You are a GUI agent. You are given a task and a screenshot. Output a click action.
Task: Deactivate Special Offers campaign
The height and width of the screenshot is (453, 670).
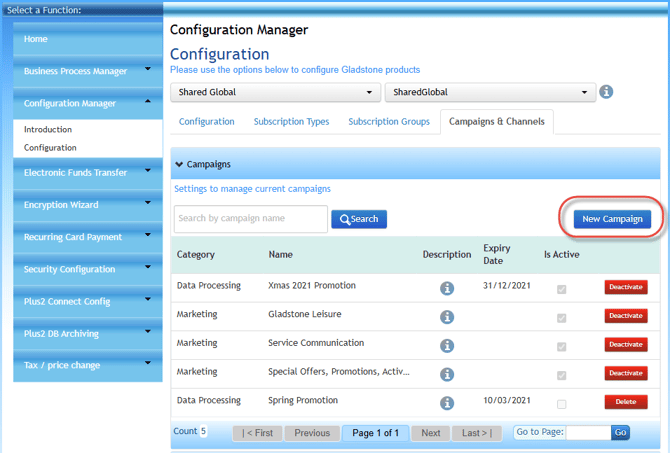click(x=626, y=373)
